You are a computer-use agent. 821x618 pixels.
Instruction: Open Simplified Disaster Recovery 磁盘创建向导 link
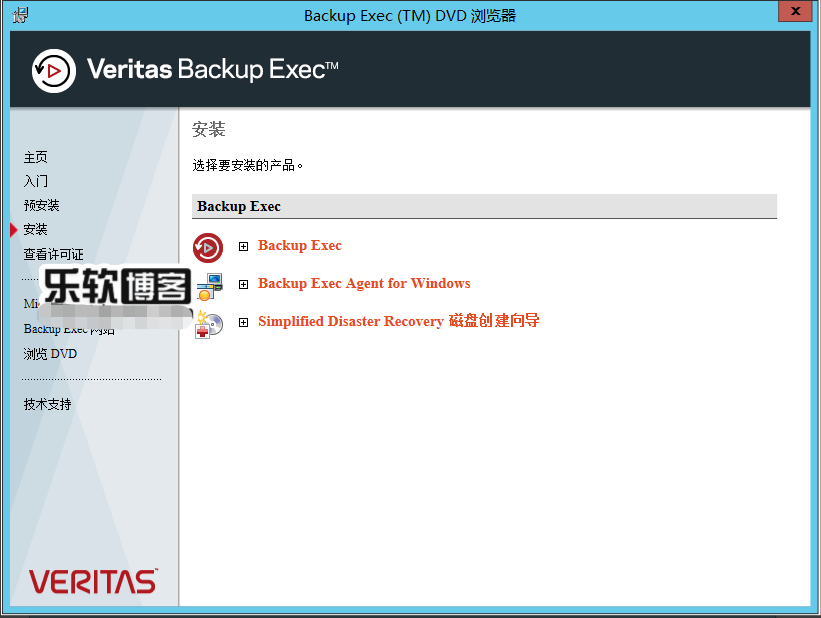click(x=398, y=321)
